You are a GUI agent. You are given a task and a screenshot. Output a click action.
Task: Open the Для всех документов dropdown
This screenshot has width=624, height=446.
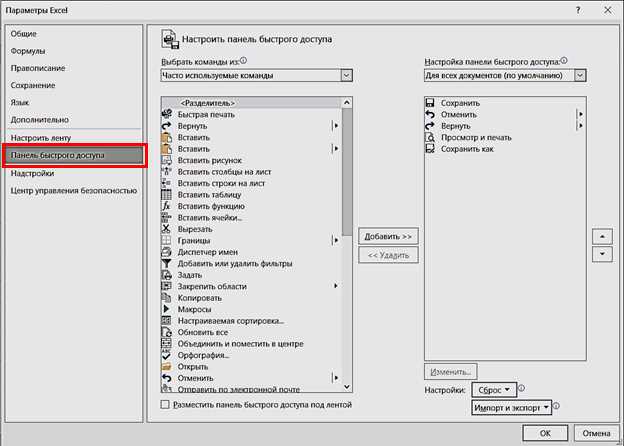pos(580,76)
